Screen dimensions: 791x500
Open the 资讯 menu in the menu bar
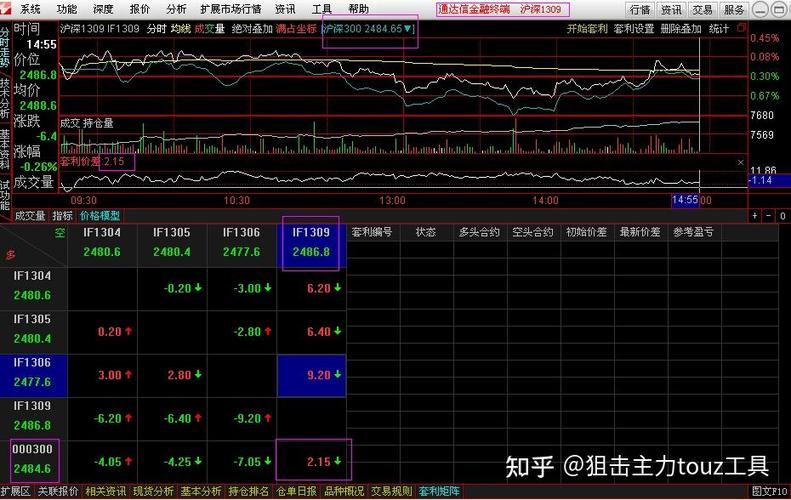[x=286, y=9]
